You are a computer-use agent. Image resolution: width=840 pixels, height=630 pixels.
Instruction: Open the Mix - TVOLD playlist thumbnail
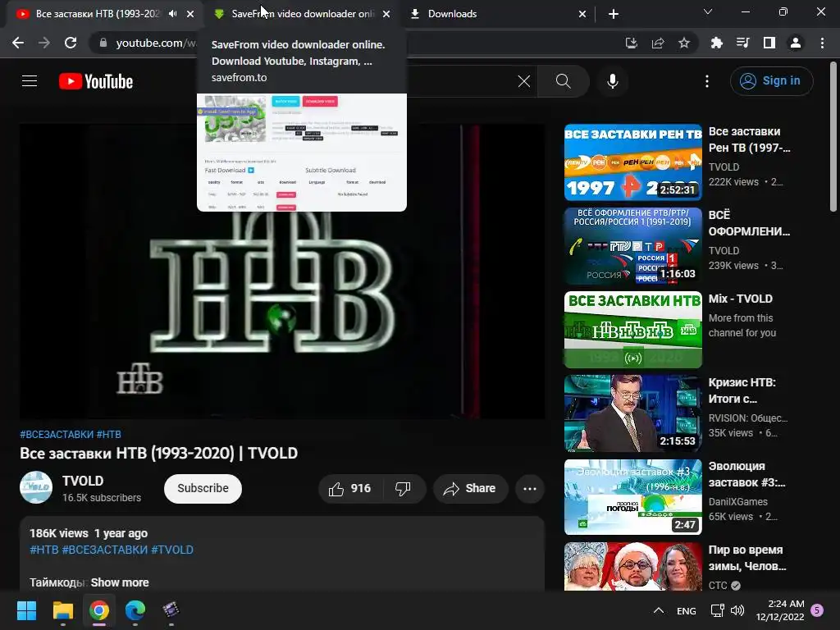[633, 330]
